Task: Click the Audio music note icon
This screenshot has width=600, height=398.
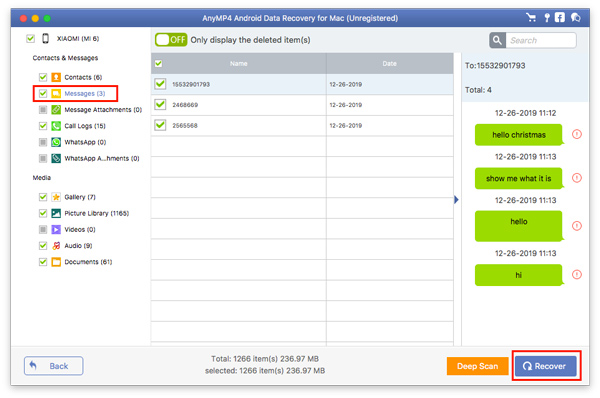Action: pyautogui.click(x=56, y=246)
